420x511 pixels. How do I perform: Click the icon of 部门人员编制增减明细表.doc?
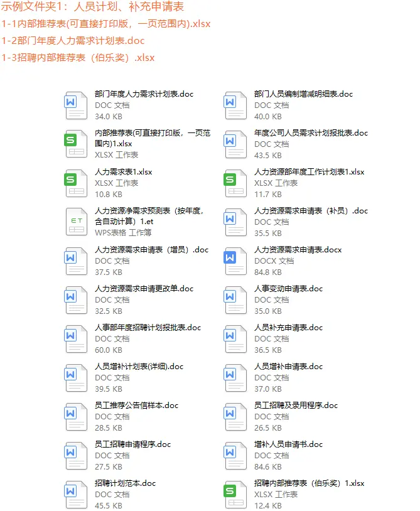pyautogui.click(x=235, y=105)
